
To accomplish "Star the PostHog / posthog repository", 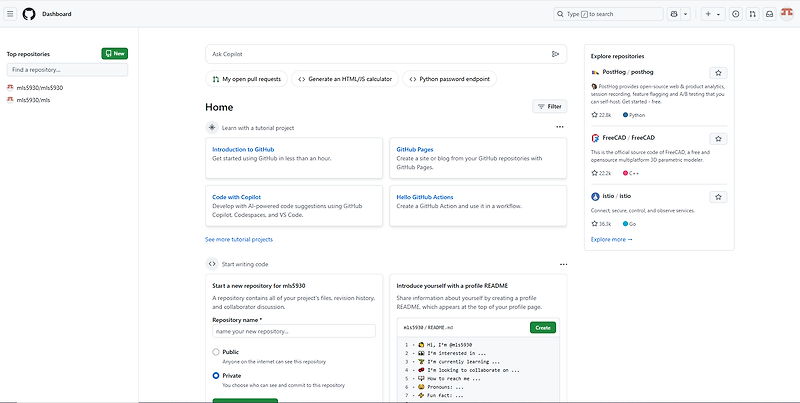I will (718, 73).
